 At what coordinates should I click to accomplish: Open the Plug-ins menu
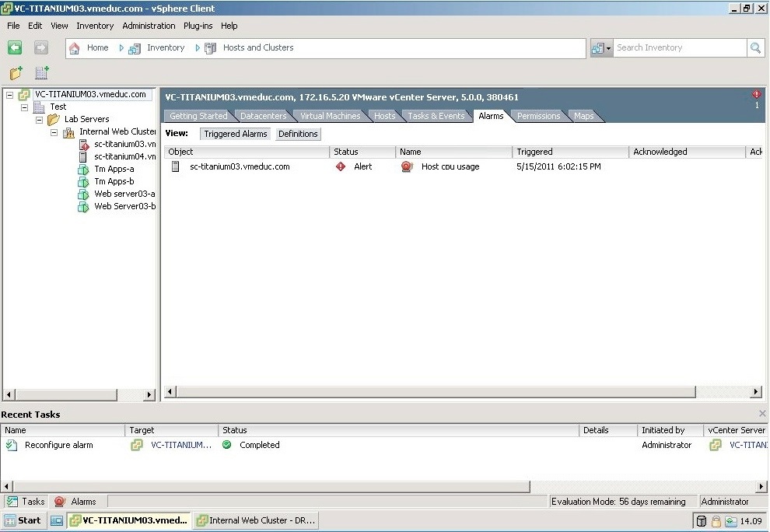(198, 26)
